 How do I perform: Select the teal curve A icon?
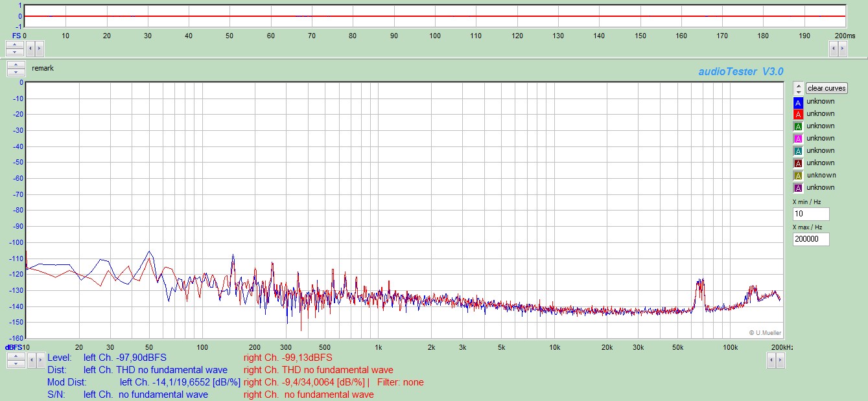click(x=798, y=152)
